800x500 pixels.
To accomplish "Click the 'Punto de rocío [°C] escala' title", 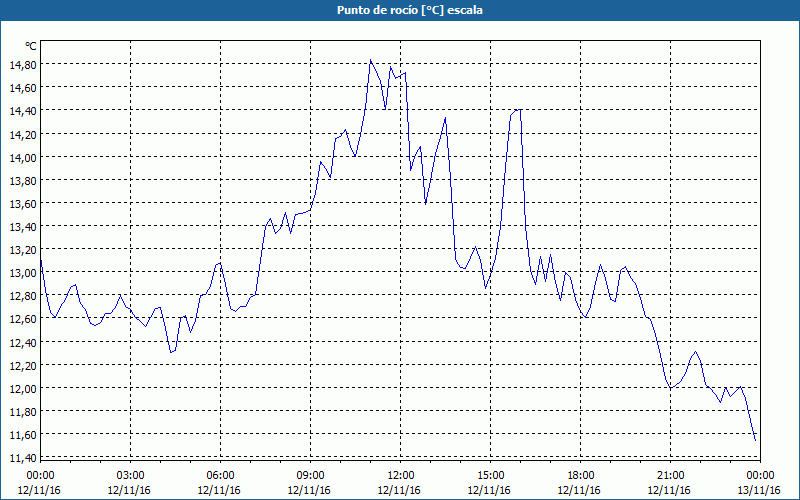I will 410,10.
